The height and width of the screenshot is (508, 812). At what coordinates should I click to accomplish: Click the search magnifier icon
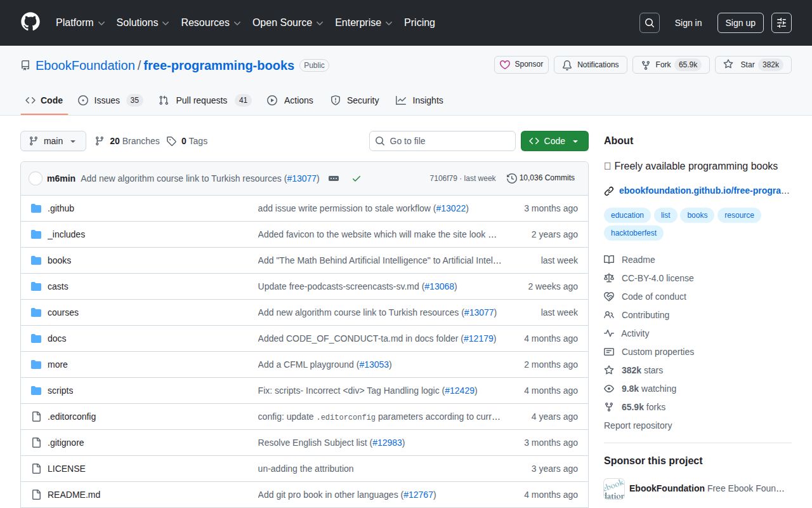(x=649, y=23)
